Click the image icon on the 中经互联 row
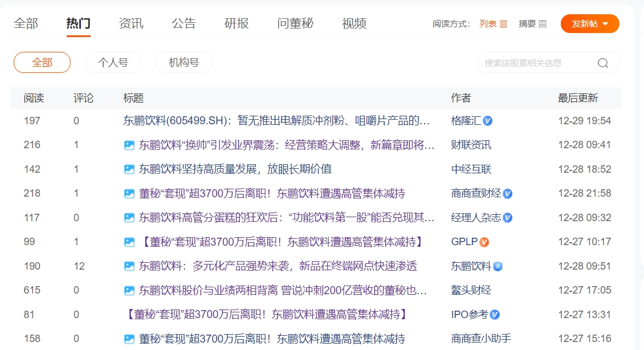 pyautogui.click(x=129, y=169)
